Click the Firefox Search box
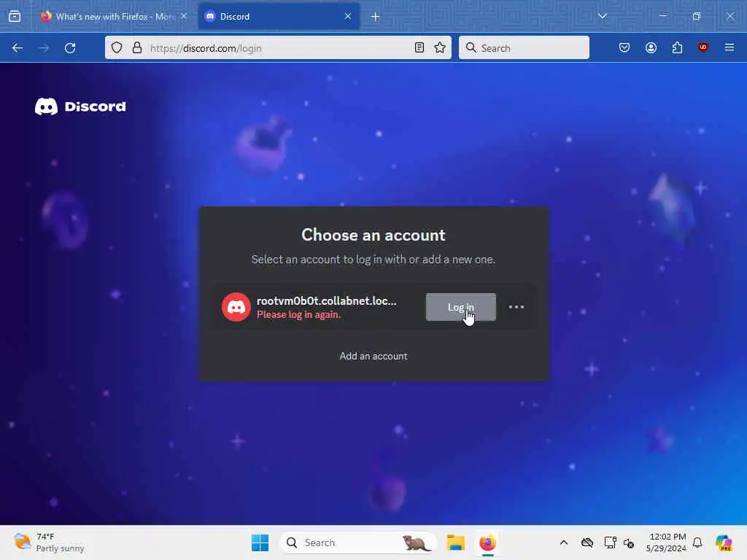Viewport: 747px width, 560px height. (x=524, y=47)
